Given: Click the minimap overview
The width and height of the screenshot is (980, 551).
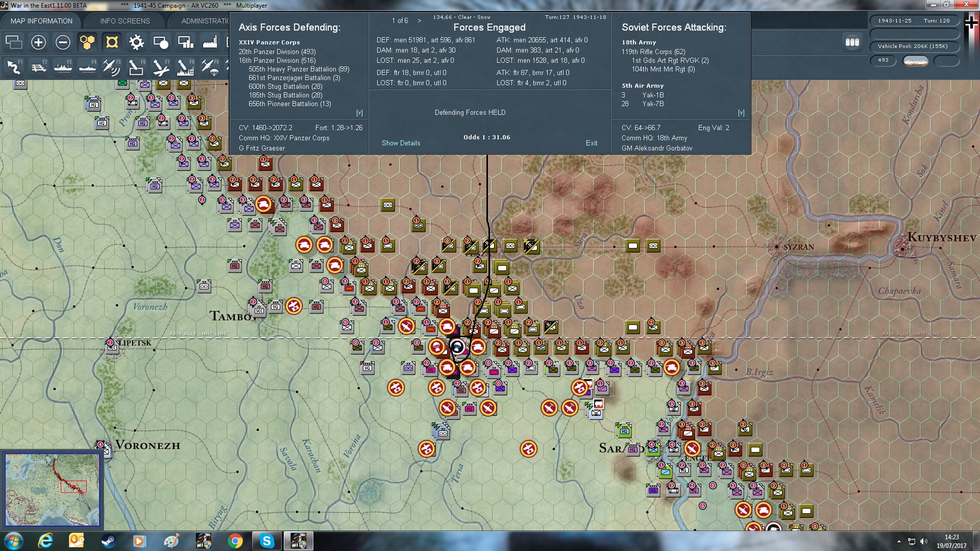Looking at the screenshot, I should tap(52, 490).
